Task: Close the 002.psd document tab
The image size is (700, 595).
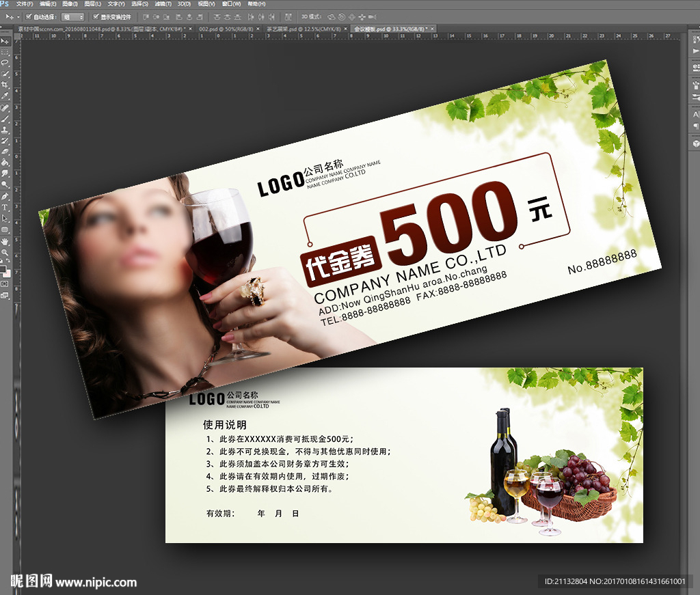Action: [258, 29]
